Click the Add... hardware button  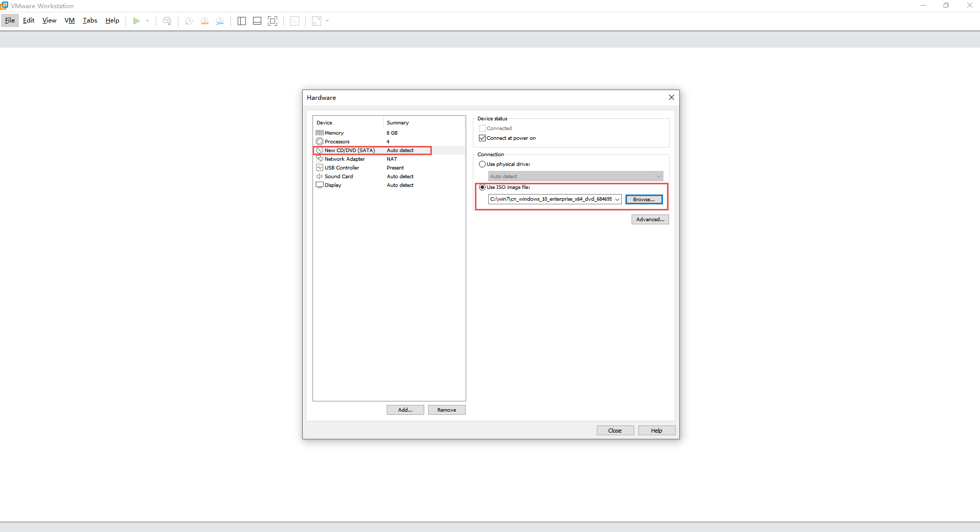(x=405, y=410)
